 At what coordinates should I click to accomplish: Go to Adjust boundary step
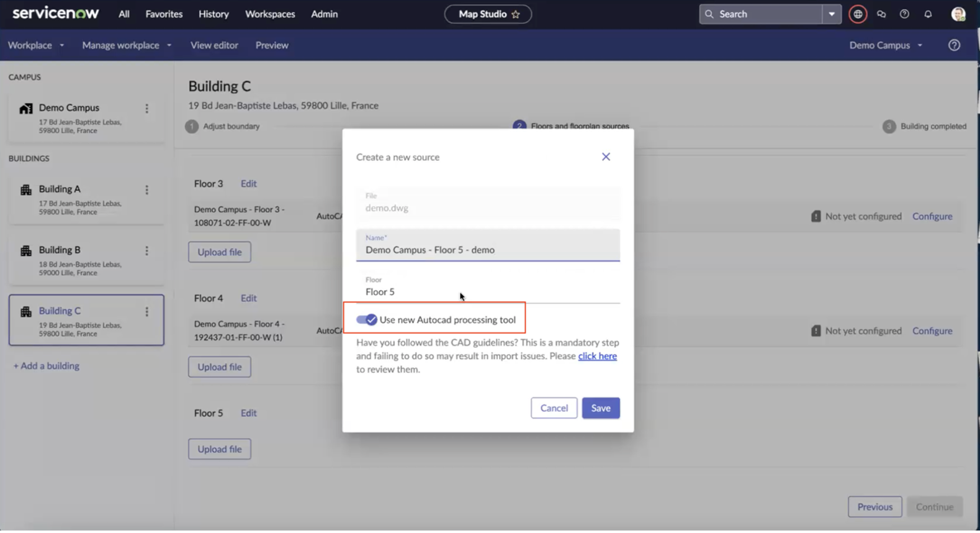222,126
